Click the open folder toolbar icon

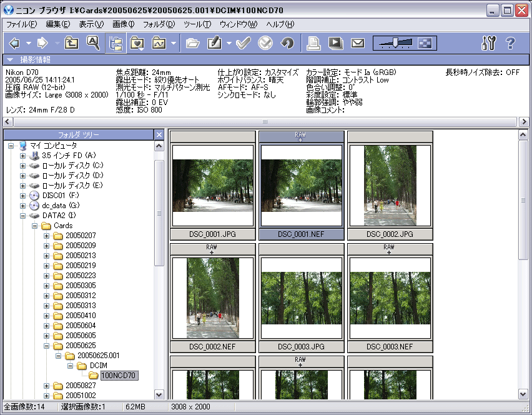click(x=193, y=43)
